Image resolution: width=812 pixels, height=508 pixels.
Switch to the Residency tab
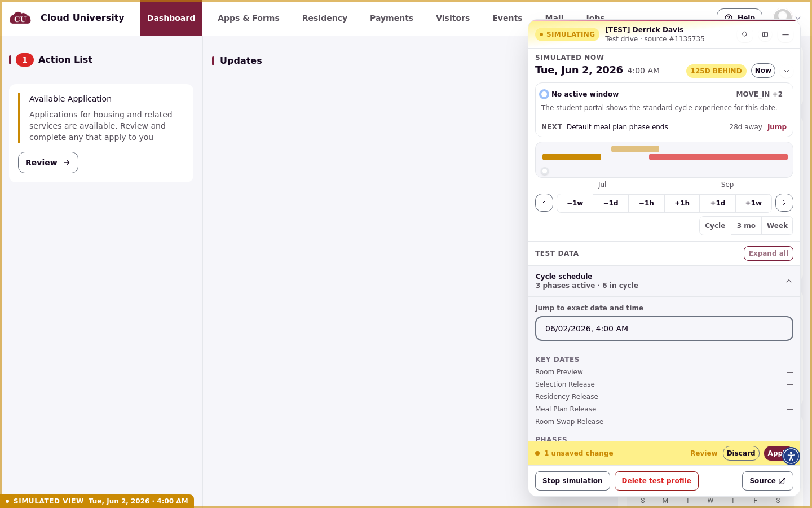[325, 18]
